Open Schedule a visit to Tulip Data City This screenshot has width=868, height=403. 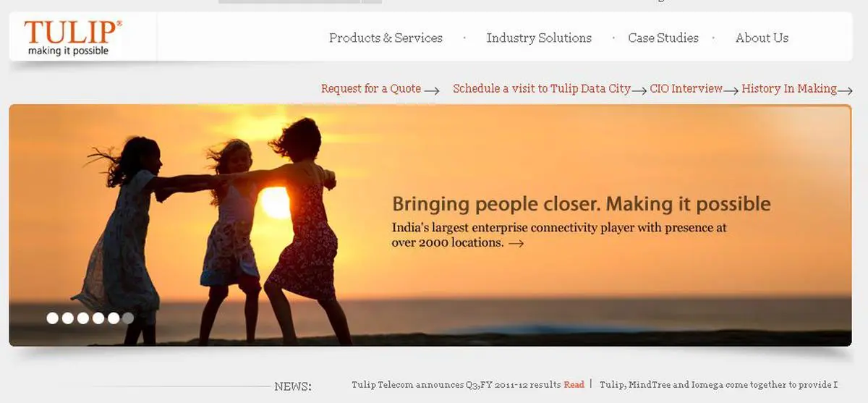542,88
